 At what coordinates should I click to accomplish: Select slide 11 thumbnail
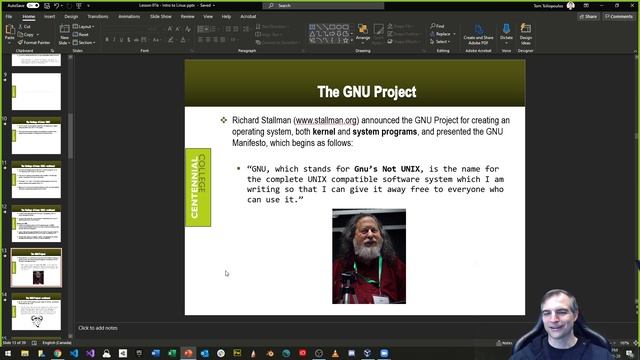(36, 180)
